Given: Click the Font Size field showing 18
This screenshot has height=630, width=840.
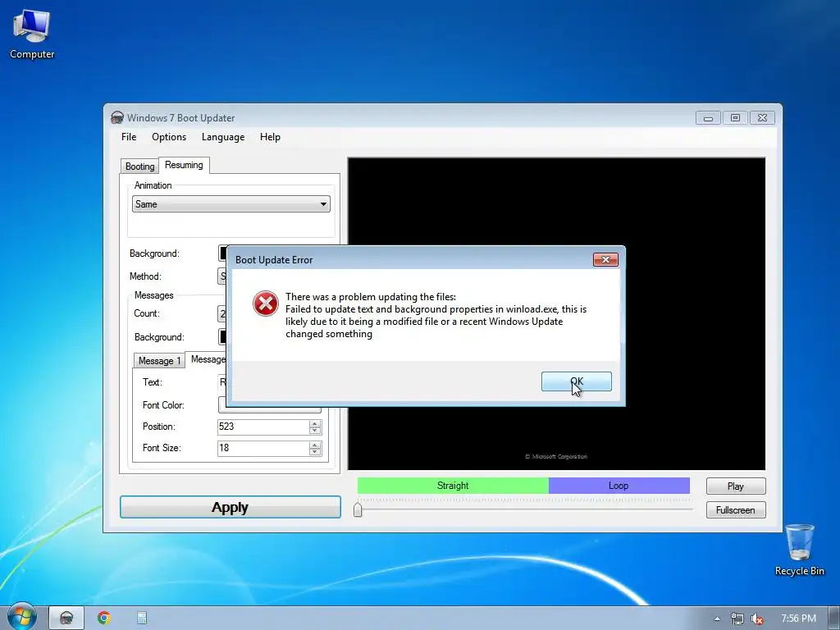Looking at the screenshot, I should click(x=263, y=448).
